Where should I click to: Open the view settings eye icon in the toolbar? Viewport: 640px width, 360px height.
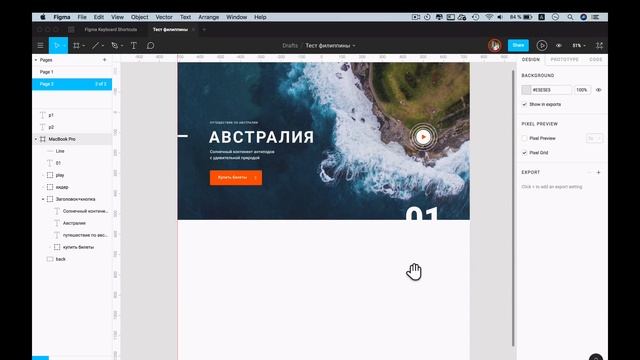click(559, 46)
